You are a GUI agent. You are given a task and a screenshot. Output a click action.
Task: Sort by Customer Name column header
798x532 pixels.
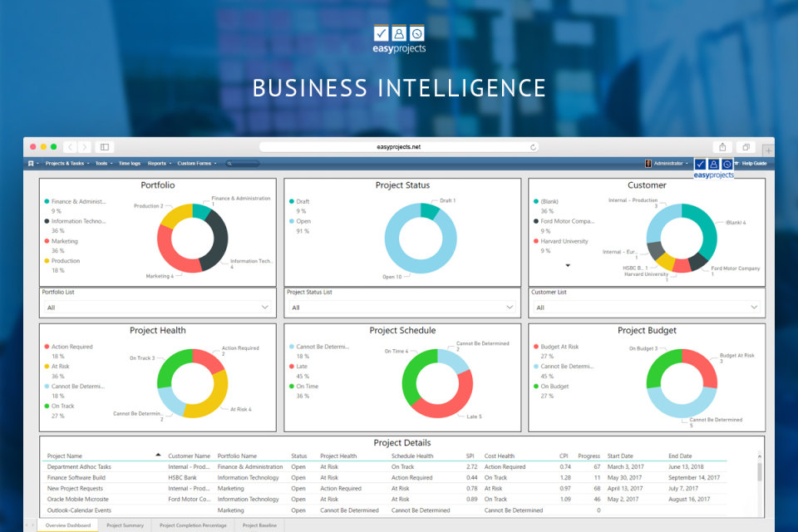coord(189,456)
